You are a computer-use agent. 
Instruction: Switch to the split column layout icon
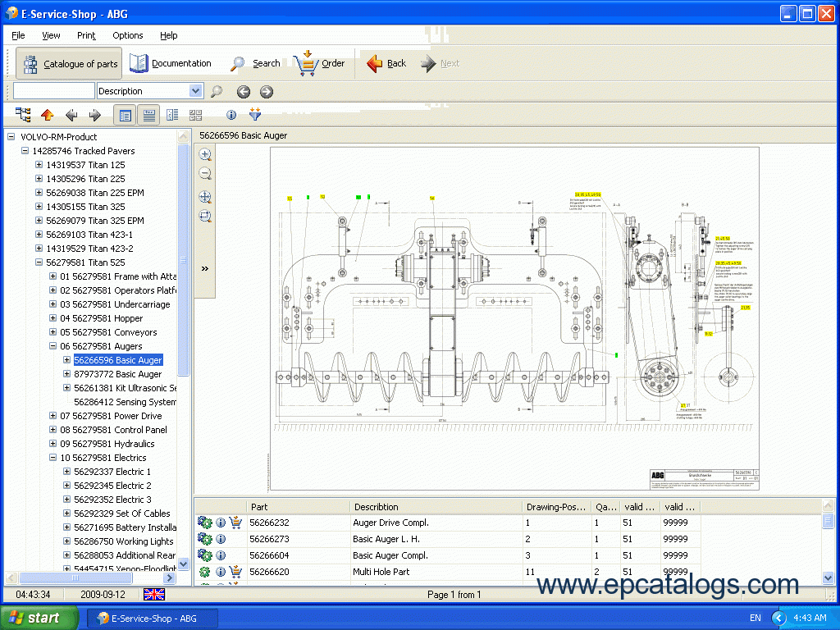pyautogui.click(x=172, y=115)
